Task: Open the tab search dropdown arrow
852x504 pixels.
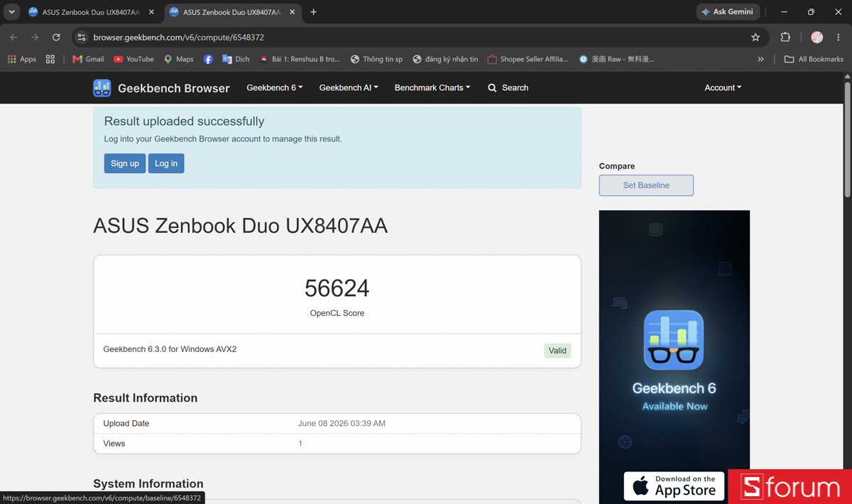Action: (11, 11)
